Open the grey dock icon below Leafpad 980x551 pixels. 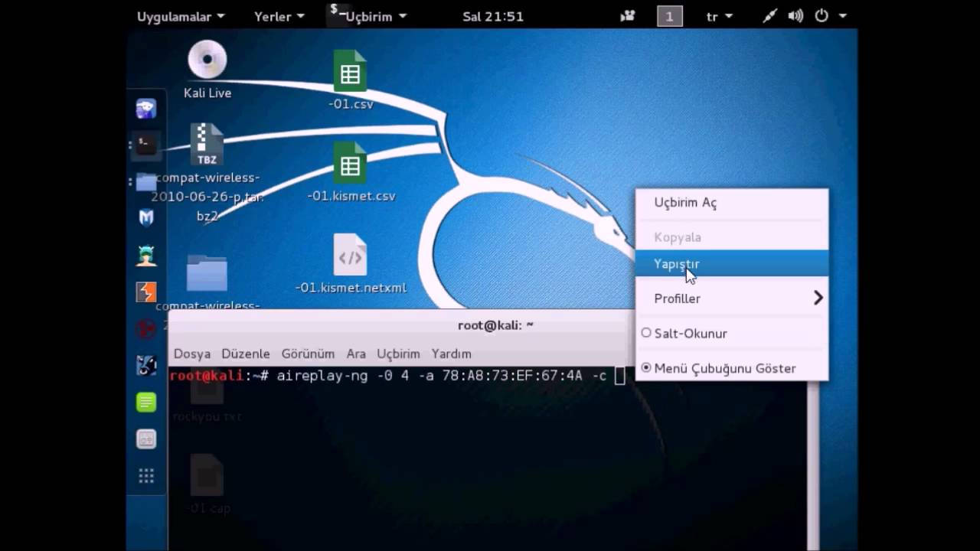[x=145, y=439]
